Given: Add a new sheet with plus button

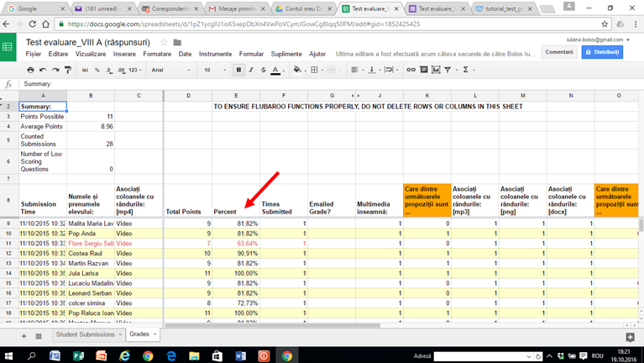Looking at the screenshot, I should 24,336.
